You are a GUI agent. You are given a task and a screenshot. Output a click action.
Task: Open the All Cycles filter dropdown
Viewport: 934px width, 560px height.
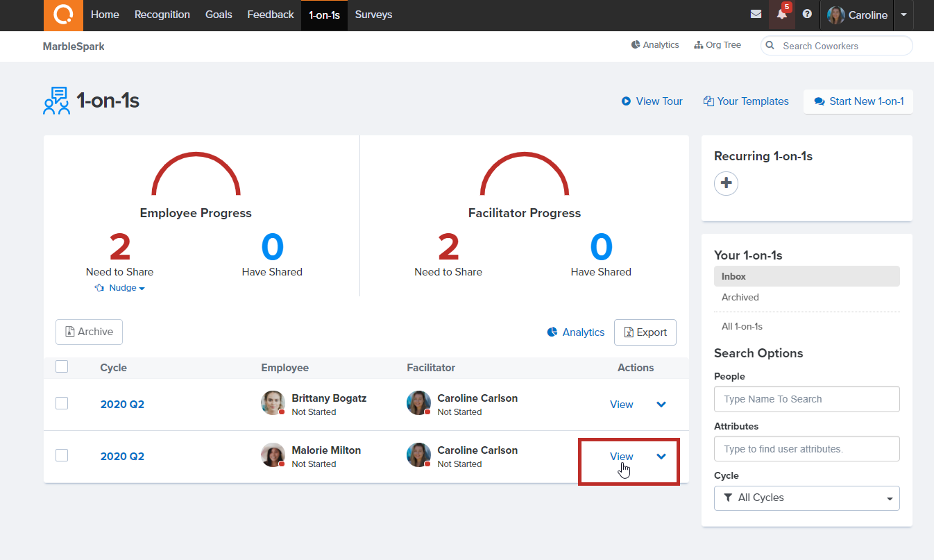pyautogui.click(x=806, y=498)
